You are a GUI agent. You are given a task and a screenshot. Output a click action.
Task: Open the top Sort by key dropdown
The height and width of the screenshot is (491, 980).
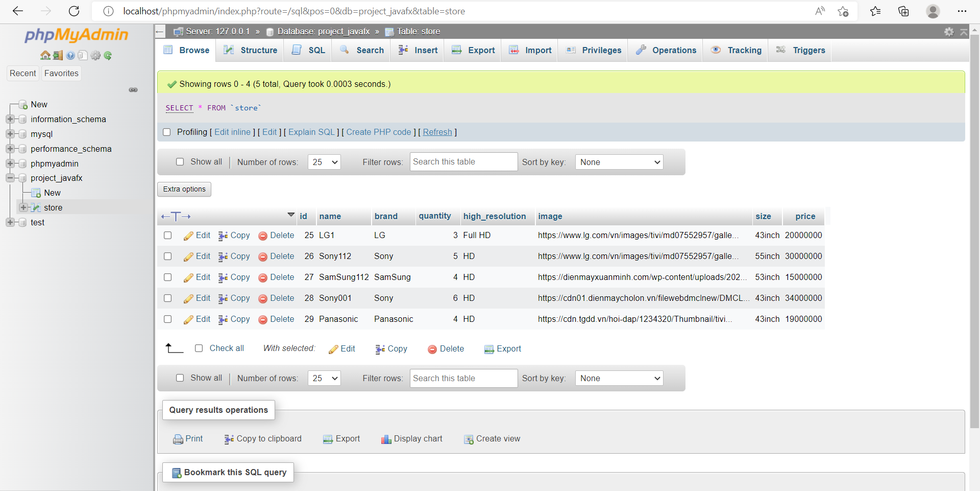pyautogui.click(x=619, y=162)
